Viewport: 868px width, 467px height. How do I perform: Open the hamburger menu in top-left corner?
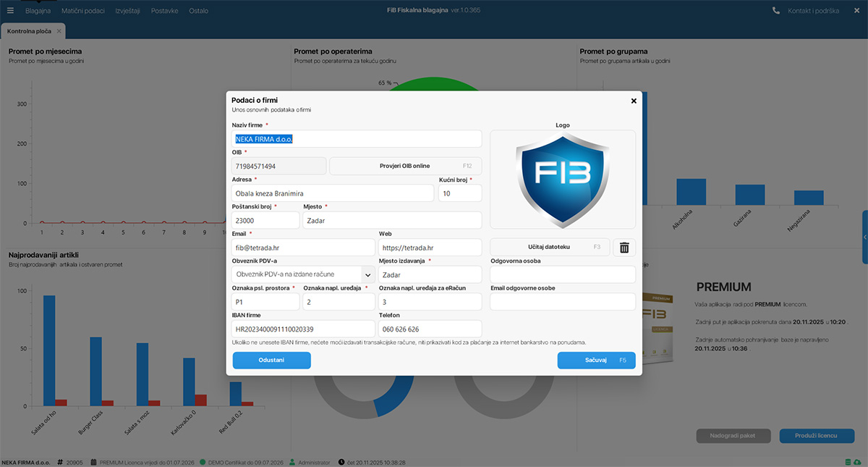click(x=10, y=11)
